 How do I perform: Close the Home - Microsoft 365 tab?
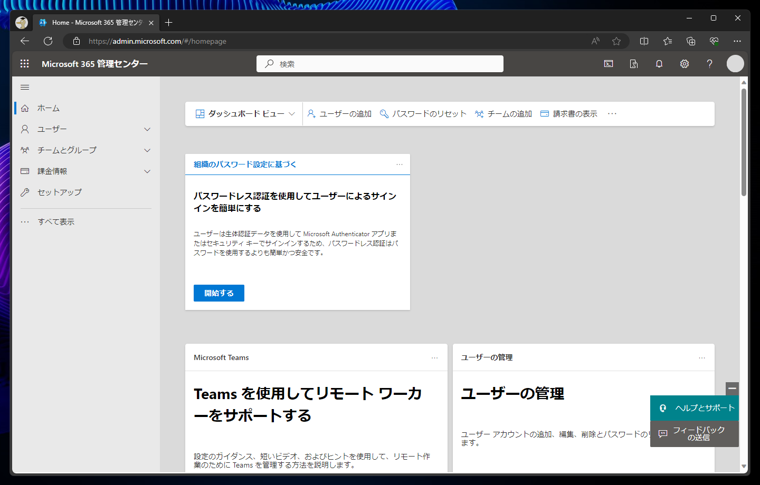[151, 23]
